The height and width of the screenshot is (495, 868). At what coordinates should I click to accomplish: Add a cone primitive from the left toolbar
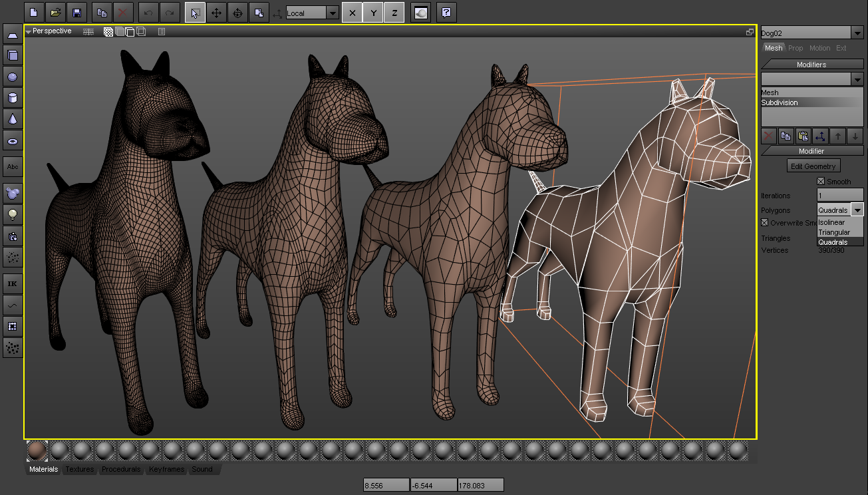coord(12,120)
